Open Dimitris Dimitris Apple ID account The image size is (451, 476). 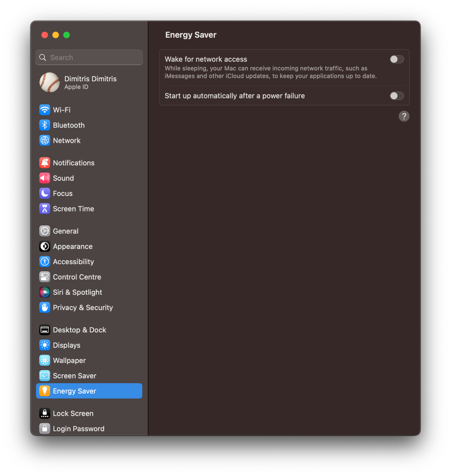[x=89, y=82]
